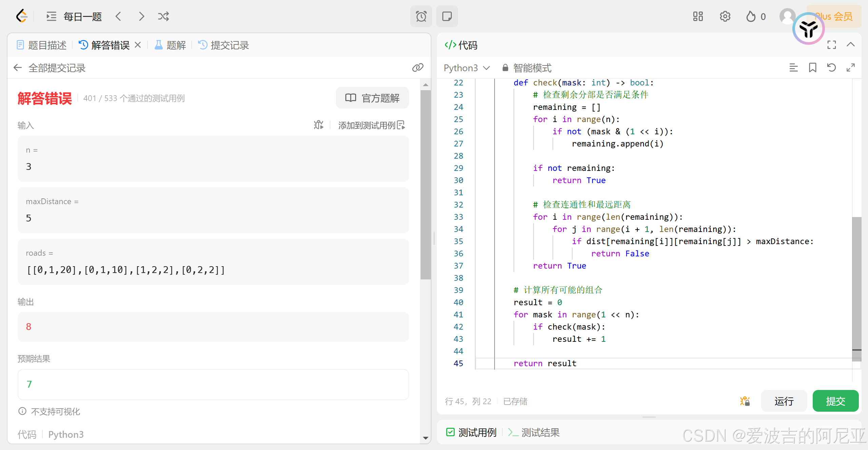868x450 pixels.
Task: Toggle fullscreen for the code panel
Action: pos(831,45)
